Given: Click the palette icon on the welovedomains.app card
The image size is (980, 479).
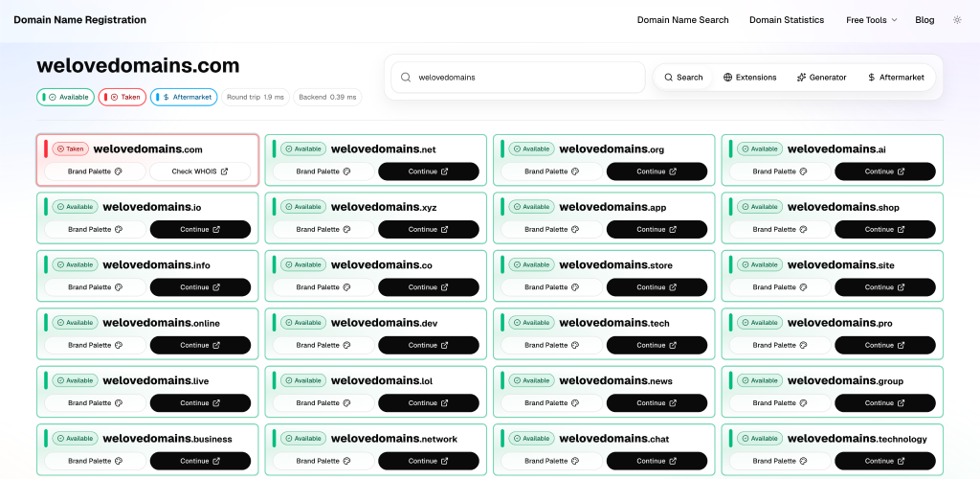Looking at the screenshot, I should click(575, 230).
